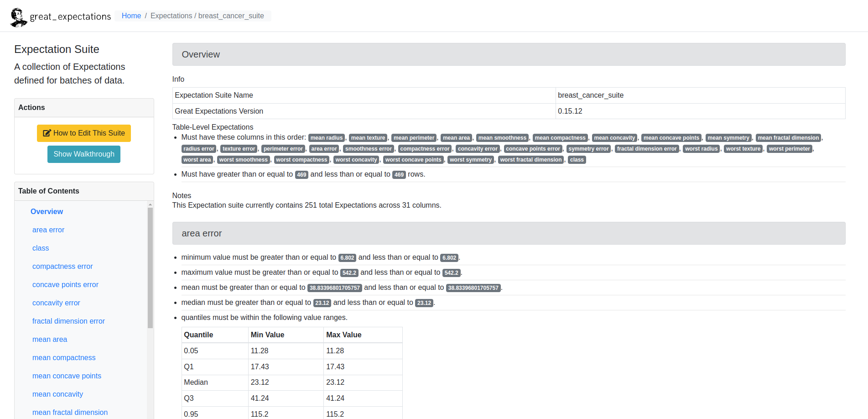Navigate to 'mean area' section
The image size is (868, 419).
point(50,339)
